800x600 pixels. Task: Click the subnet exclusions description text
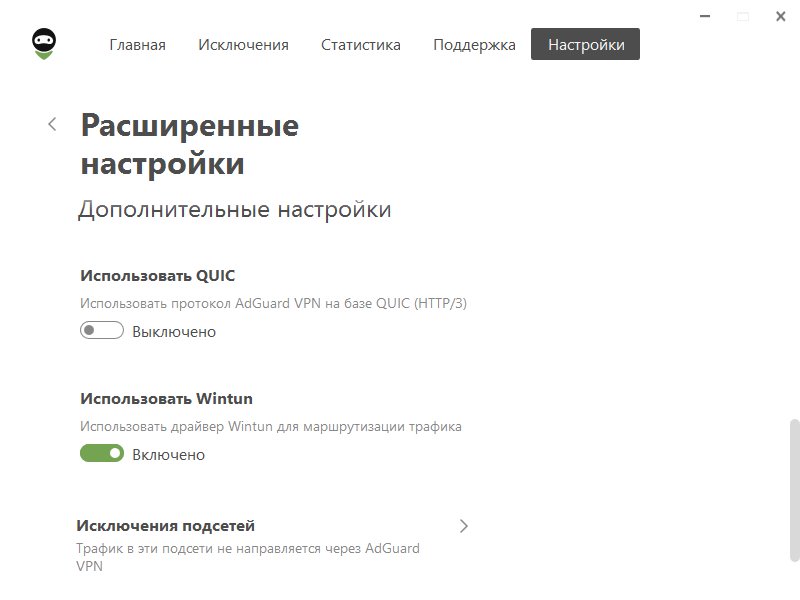coord(248,557)
